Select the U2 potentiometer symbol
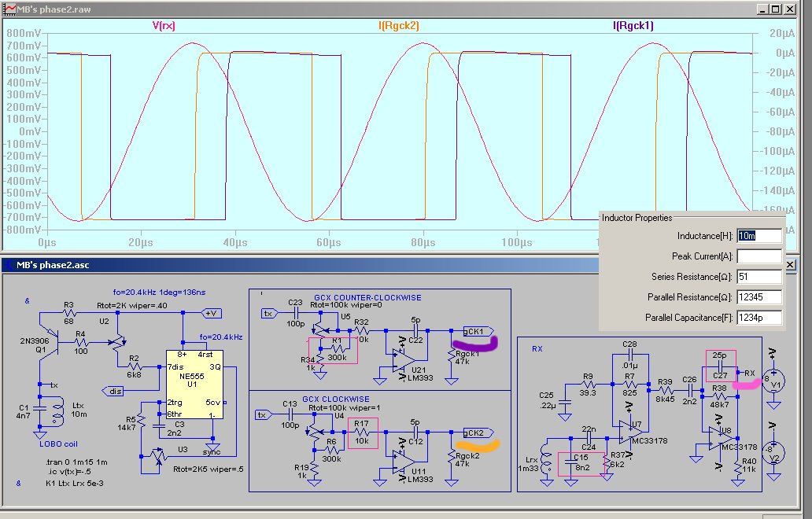The image size is (812, 519). tap(117, 341)
